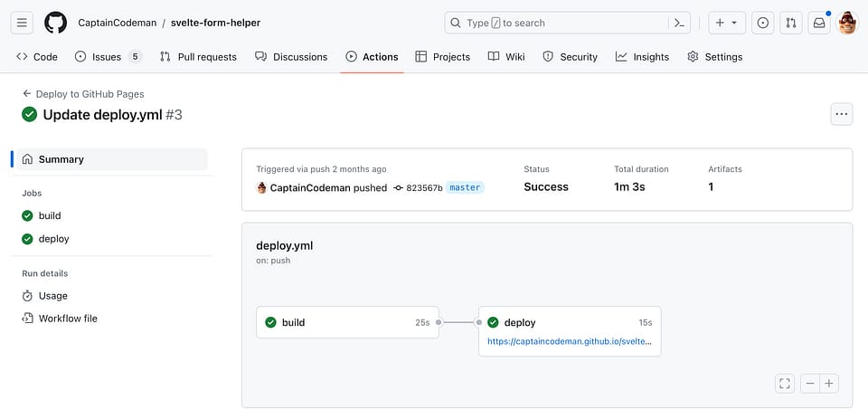Open the Pull requests tab

tap(198, 57)
